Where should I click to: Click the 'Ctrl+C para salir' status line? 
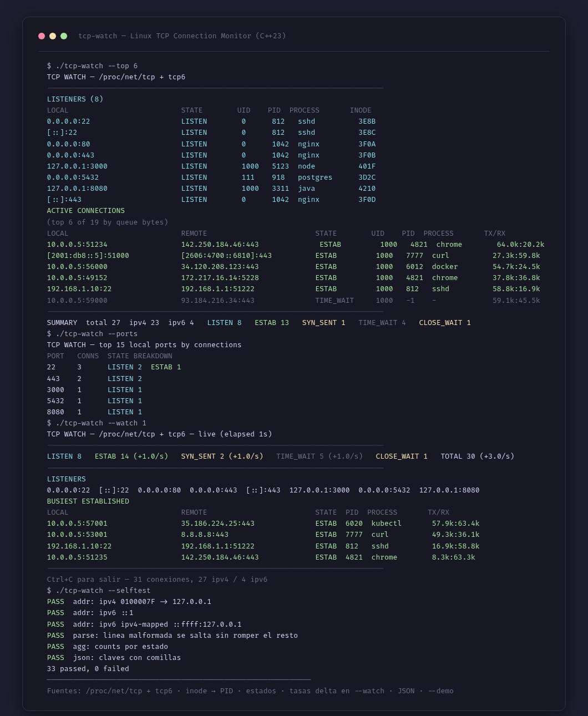tap(157, 580)
